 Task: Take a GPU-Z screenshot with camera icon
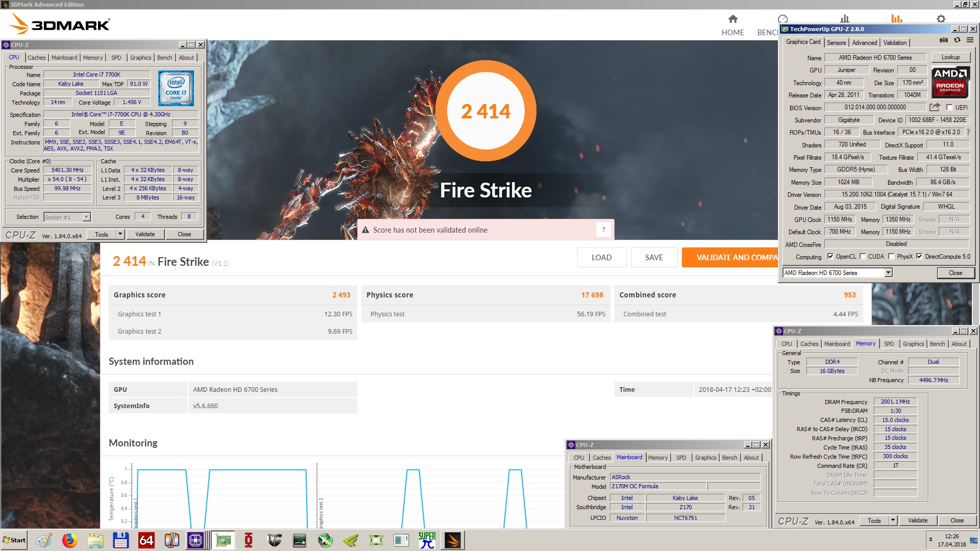tap(944, 40)
